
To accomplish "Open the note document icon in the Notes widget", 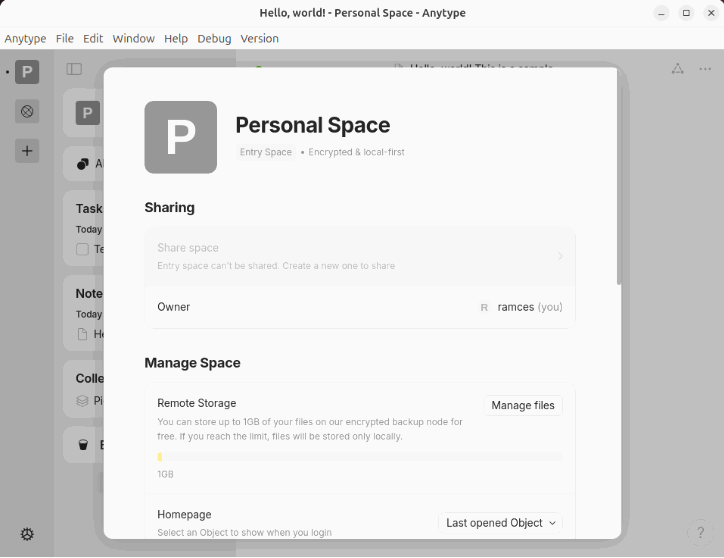I will tap(82, 334).
